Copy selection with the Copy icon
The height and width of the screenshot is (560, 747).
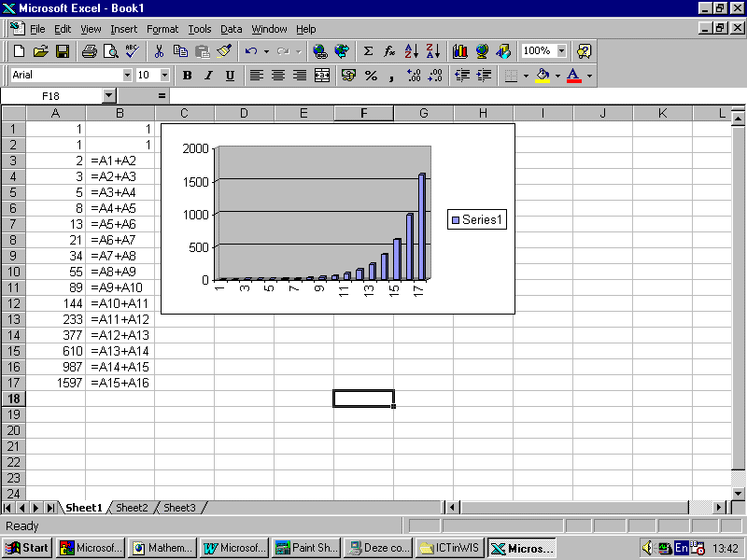point(180,51)
